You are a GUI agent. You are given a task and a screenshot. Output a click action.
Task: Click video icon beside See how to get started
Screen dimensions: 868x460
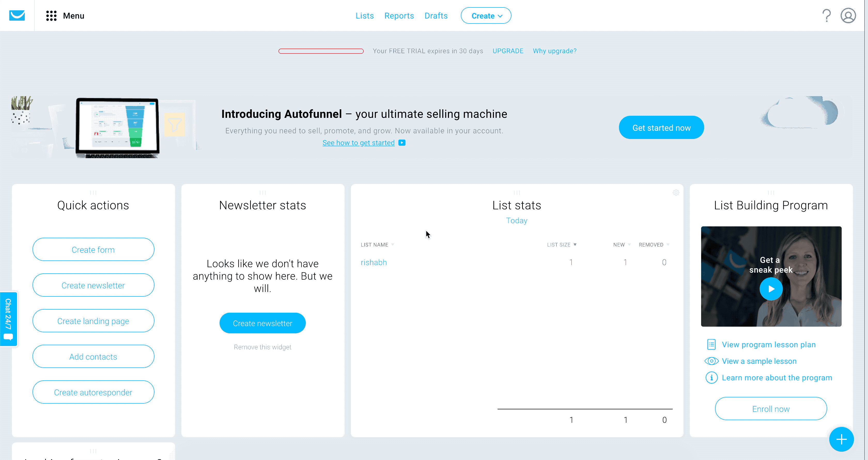point(402,143)
